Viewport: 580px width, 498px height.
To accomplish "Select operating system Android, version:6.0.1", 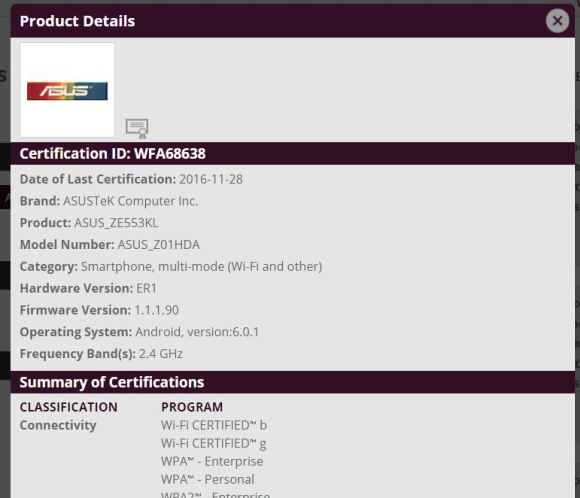I will (197, 332).
